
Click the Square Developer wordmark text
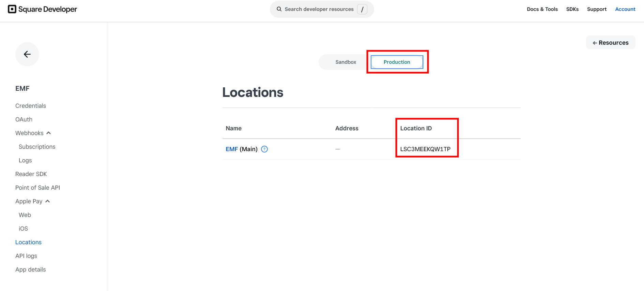click(48, 9)
